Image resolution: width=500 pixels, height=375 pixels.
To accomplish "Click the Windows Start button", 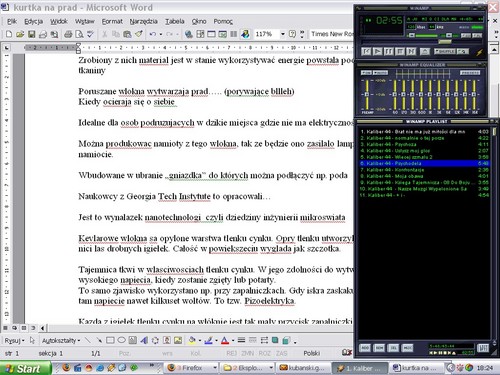I will [x=25, y=368].
